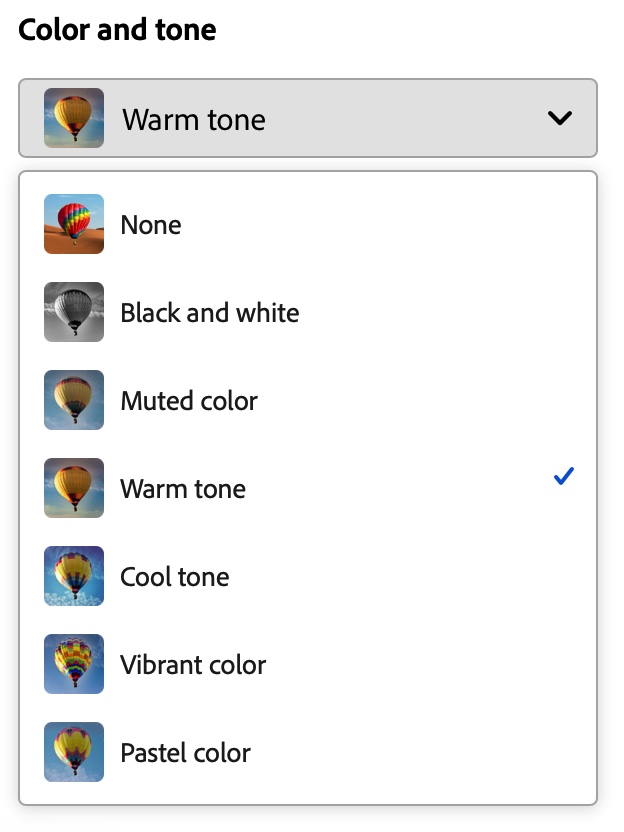Image resolution: width=624 pixels, height=832 pixels.
Task: Pick the Muted color option
Action: click(189, 401)
